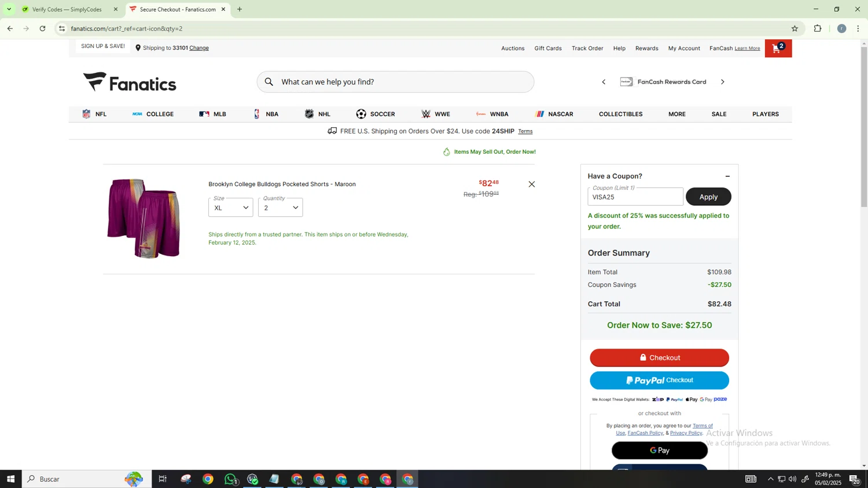Click the SIGN UP & SAVE! link

(x=103, y=46)
